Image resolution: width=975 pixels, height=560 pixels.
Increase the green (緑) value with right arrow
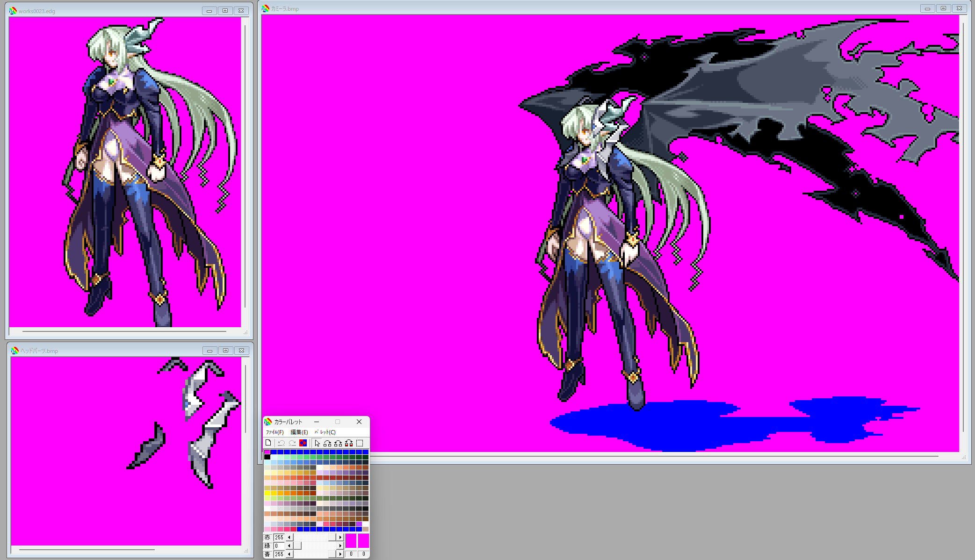click(340, 546)
